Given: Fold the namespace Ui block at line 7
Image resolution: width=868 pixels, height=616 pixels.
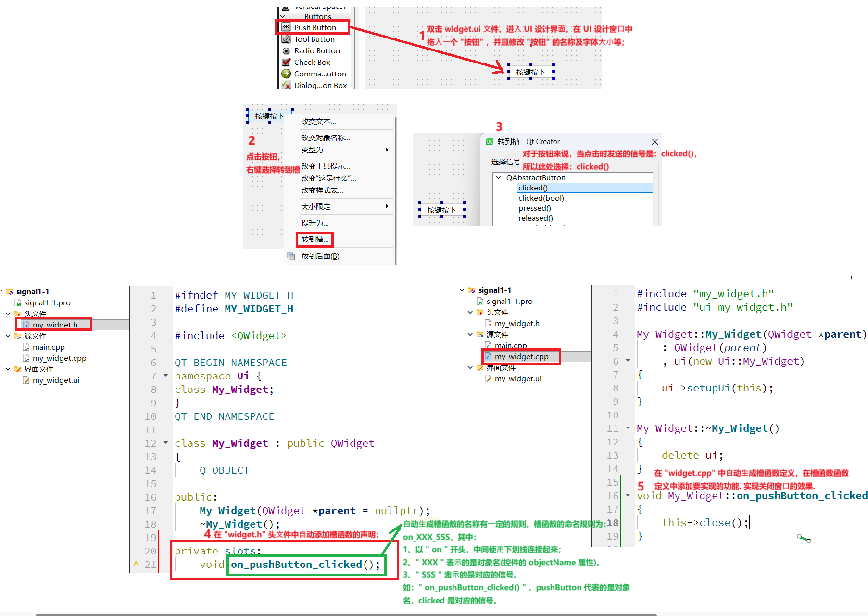Looking at the screenshot, I should pos(165,375).
